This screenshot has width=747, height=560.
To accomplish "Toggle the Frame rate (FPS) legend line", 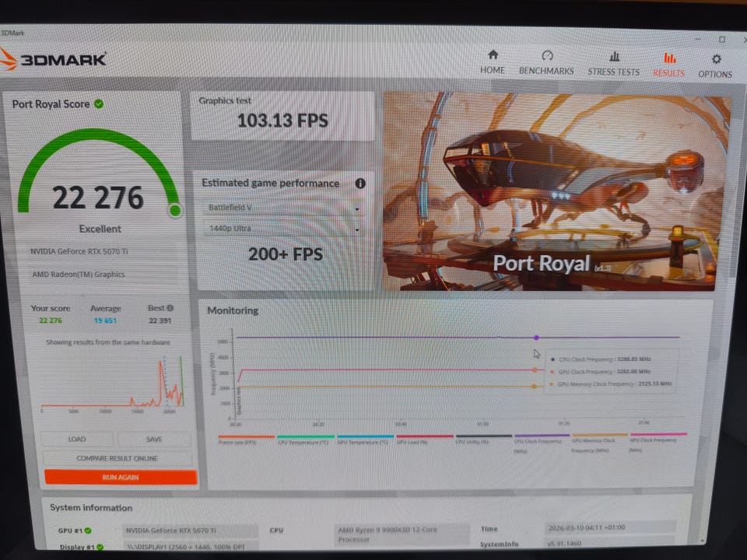I will [247, 439].
